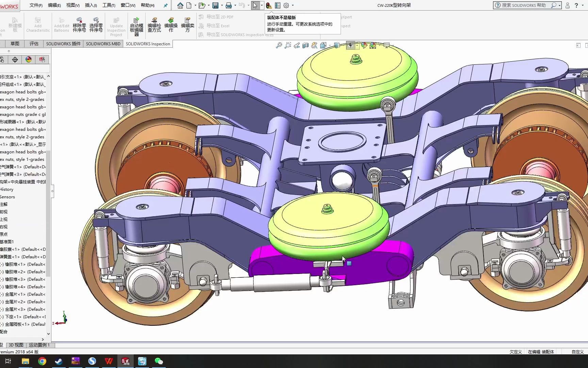Toggle Hide/Show Items eye icon

click(x=350, y=45)
